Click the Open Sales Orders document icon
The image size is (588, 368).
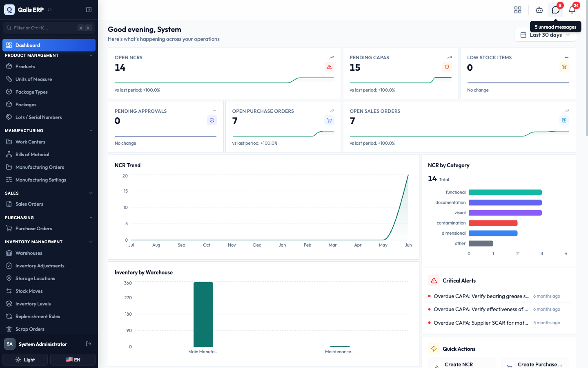pyautogui.click(x=564, y=120)
